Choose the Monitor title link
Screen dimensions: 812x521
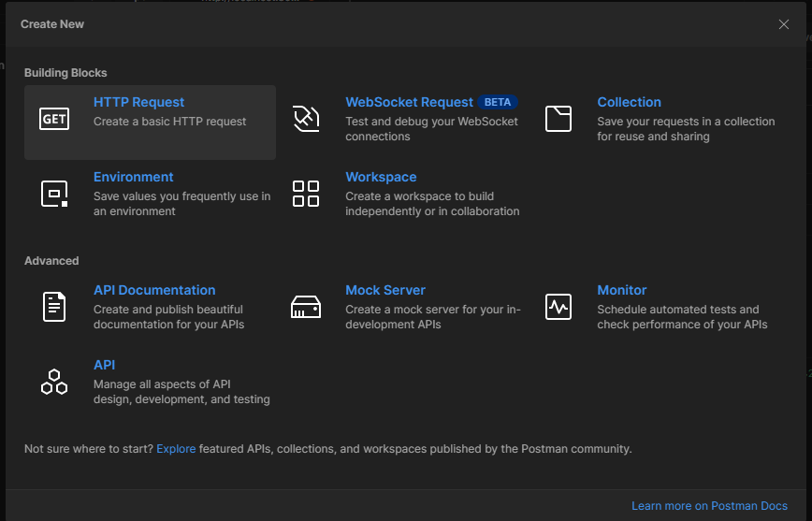tap(622, 290)
